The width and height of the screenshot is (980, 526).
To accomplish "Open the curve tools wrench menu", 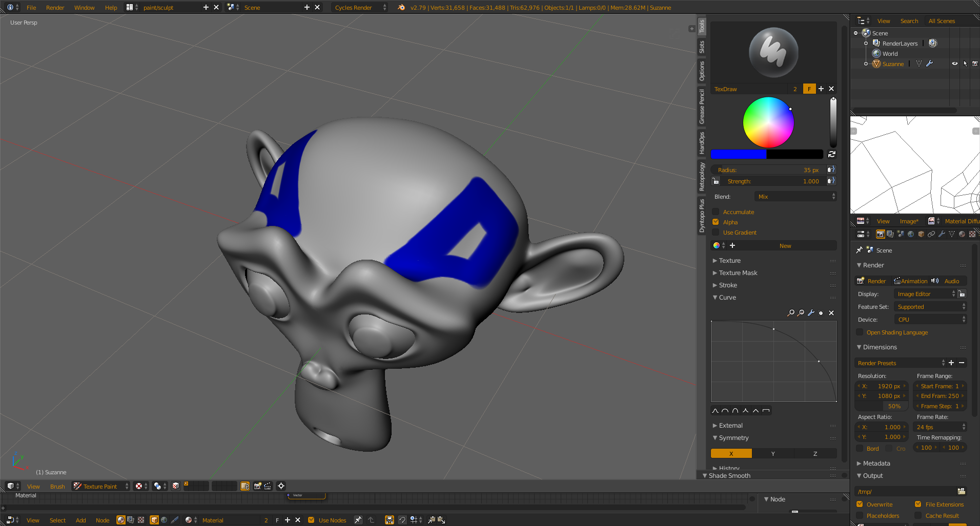I will pyautogui.click(x=811, y=313).
